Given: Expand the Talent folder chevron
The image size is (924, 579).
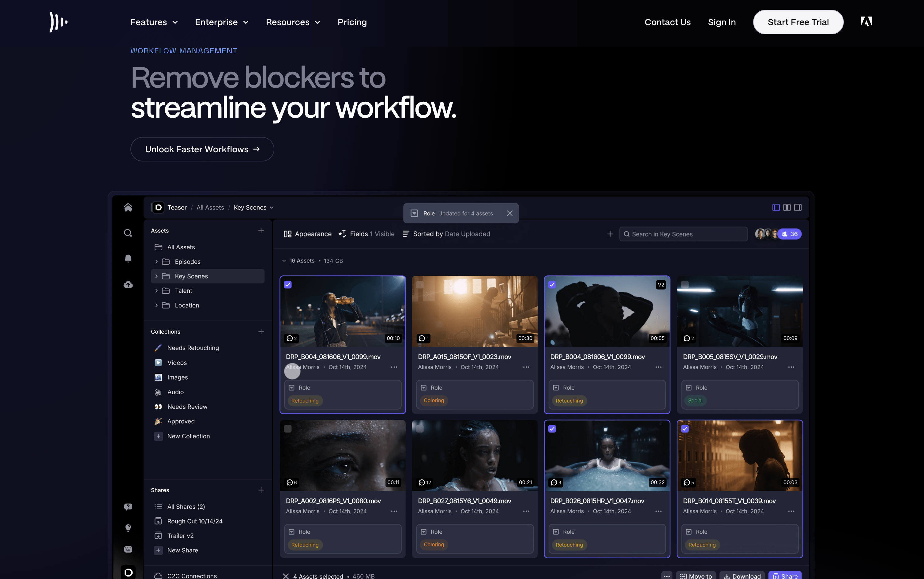Looking at the screenshot, I should 156,291.
